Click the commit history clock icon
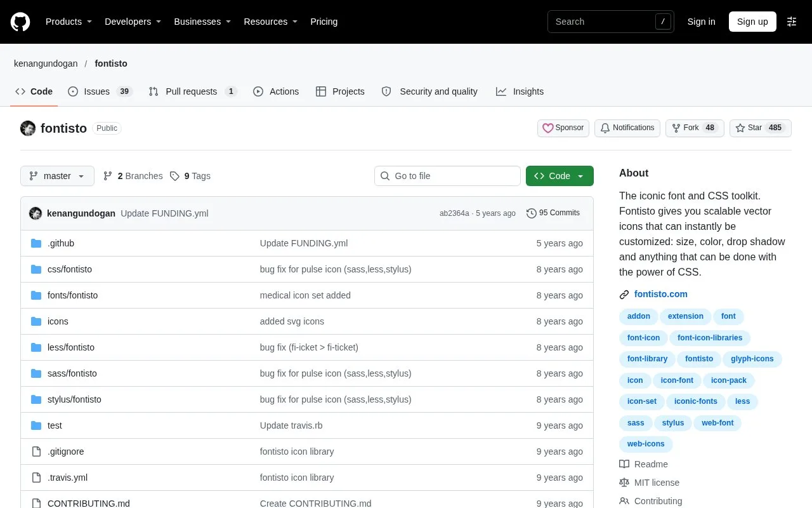812x508 pixels. point(532,213)
